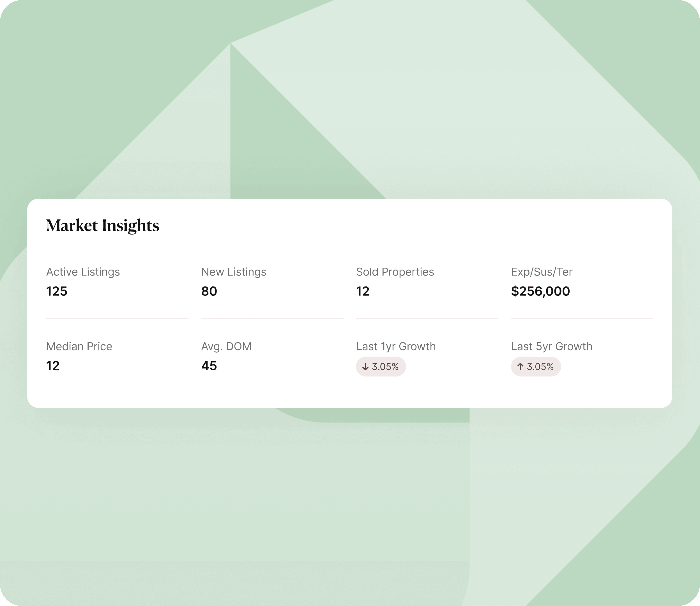
Task: Click the Active Listings value 125
Action: coord(56,291)
